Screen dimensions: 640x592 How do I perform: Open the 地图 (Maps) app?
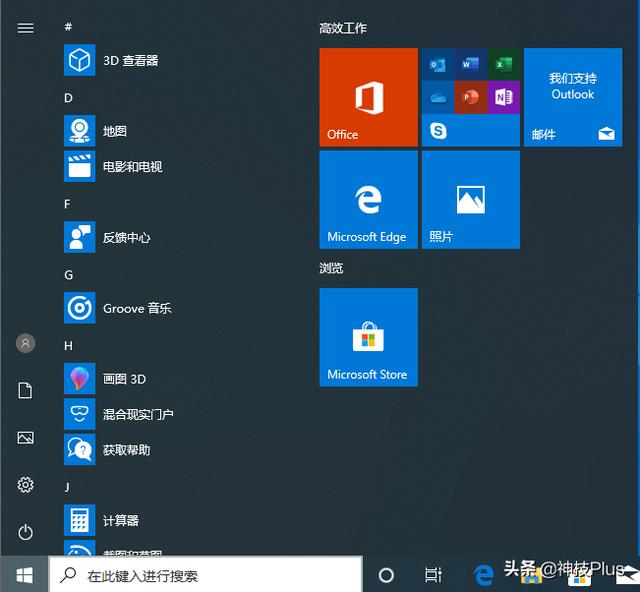(x=95, y=131)
